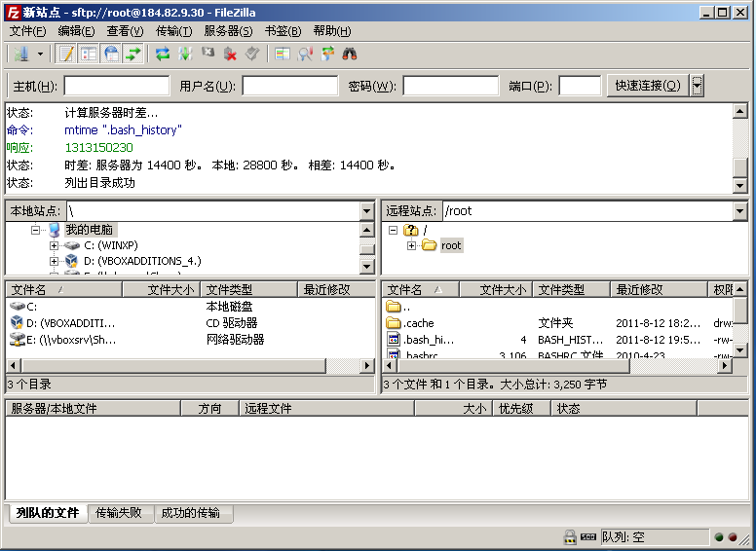
Task: Toggle the transfer queue display
Action: click(133, 54)
